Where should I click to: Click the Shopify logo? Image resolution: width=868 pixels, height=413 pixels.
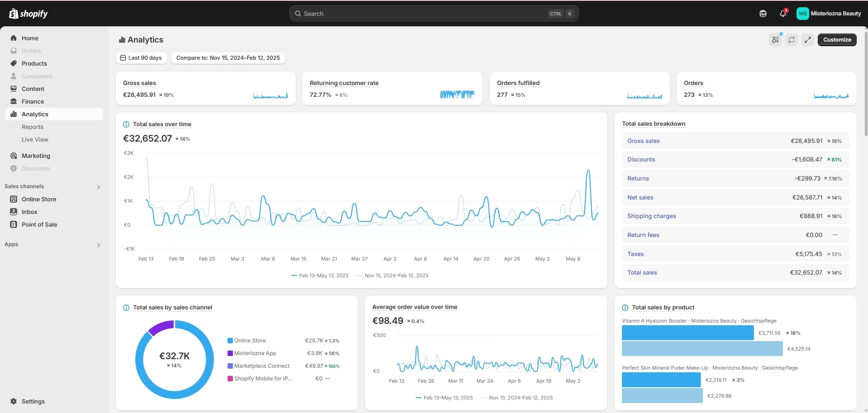(x=28, y=14)
